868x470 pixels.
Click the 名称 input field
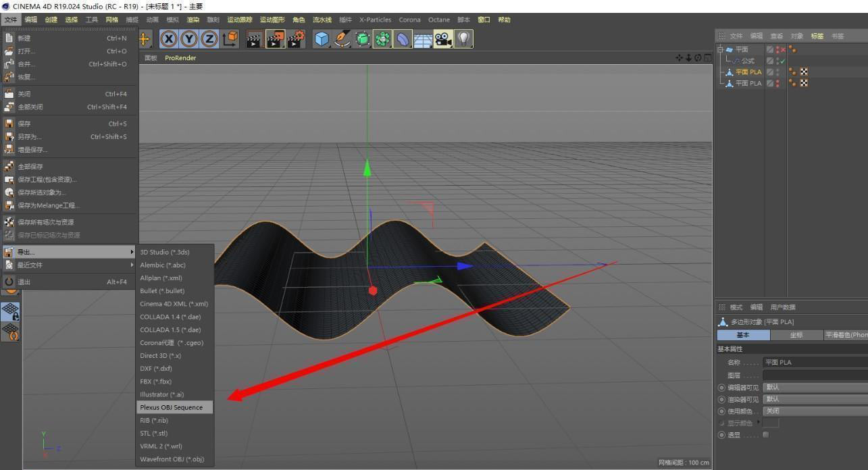click(x=815, y=362)
